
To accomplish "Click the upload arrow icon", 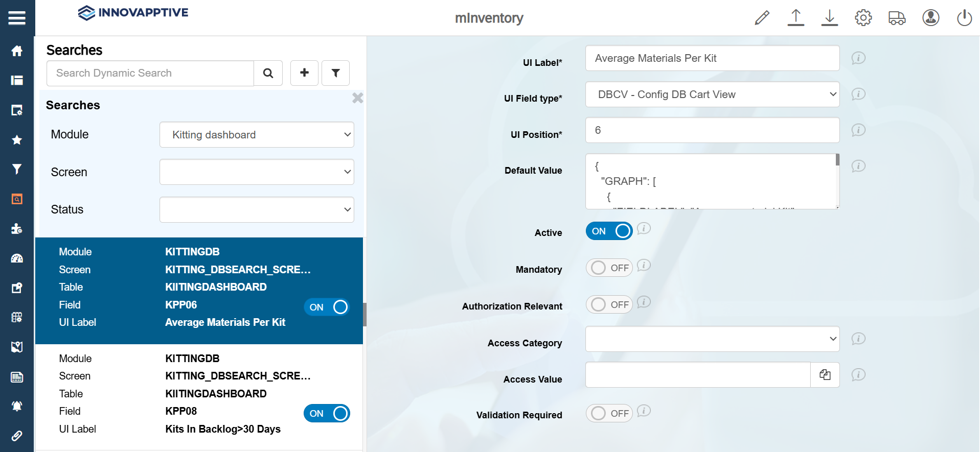I will 795,18.
